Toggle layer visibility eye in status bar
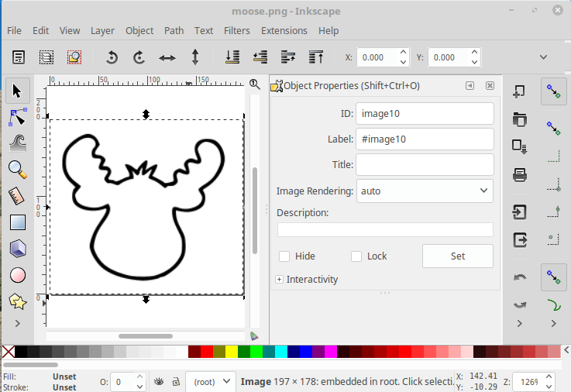Viewport: 571px width, 392px height. (159, 381)
